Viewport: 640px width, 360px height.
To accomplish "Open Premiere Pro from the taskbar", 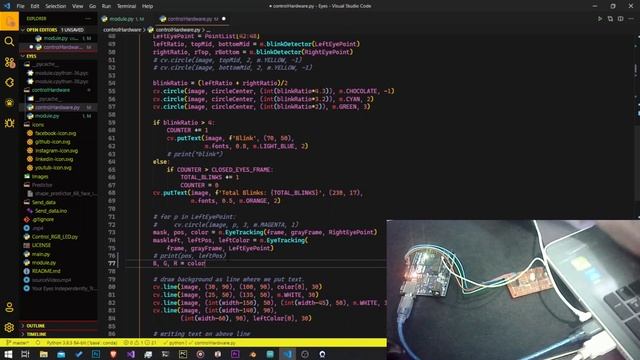I will pos(235,354).
